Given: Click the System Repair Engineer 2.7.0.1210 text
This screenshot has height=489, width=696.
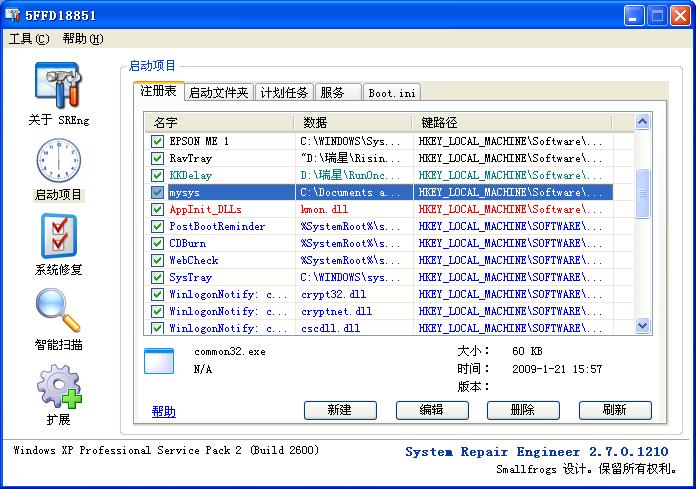Looking at the screenshot, I should point(537,452).
